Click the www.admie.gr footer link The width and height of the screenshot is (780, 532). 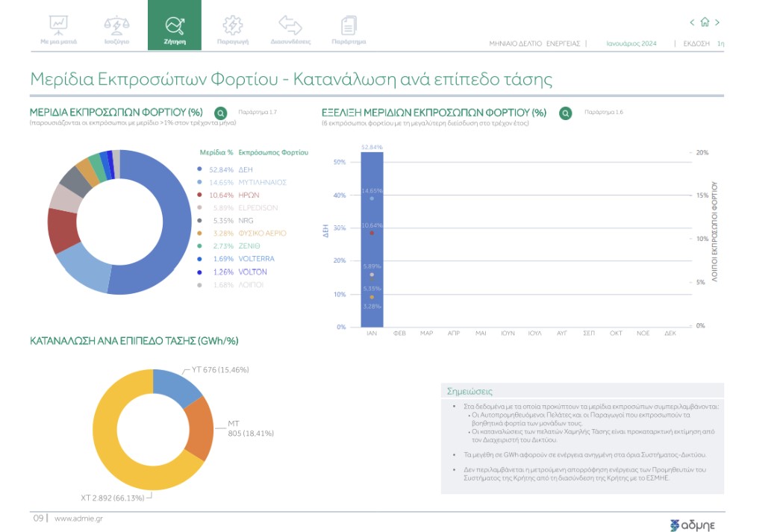(x=78, y=519)
